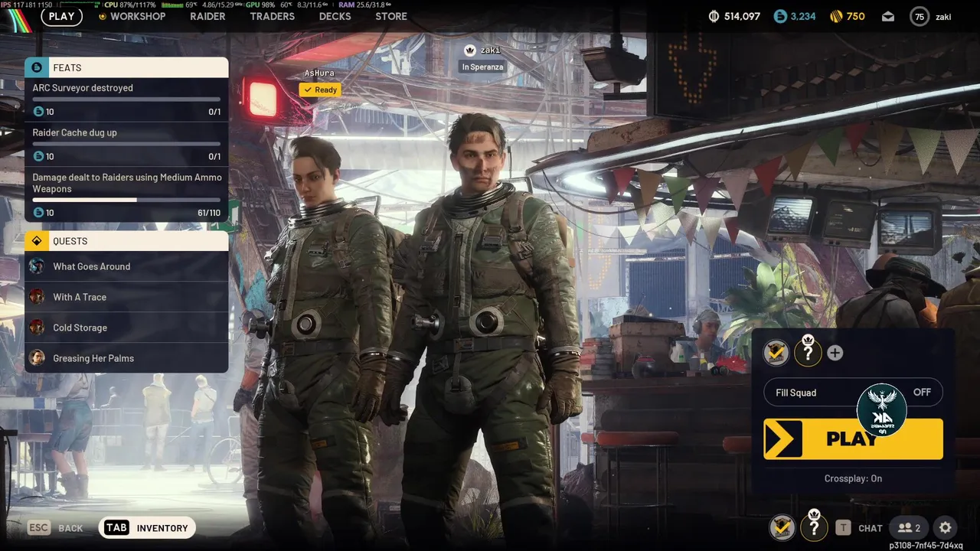Click the bottom bar question-mark leader icon
The height and width of the screenshot is (551, 980).
coord(814,527)
